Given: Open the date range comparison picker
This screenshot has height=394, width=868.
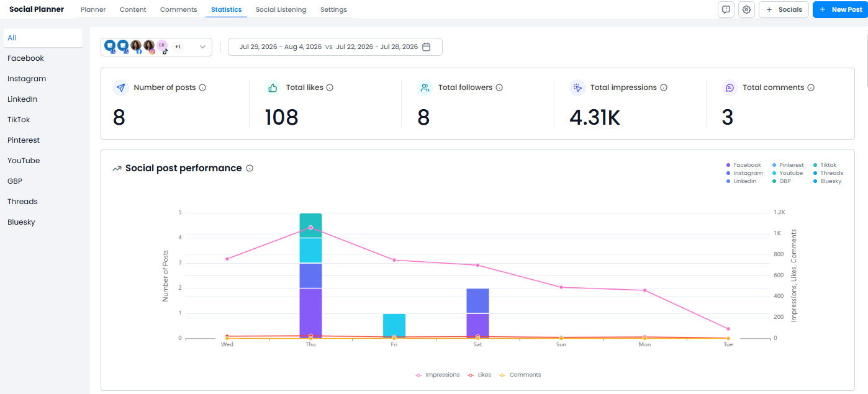Looking at the screenshot, I should [335, 47].
